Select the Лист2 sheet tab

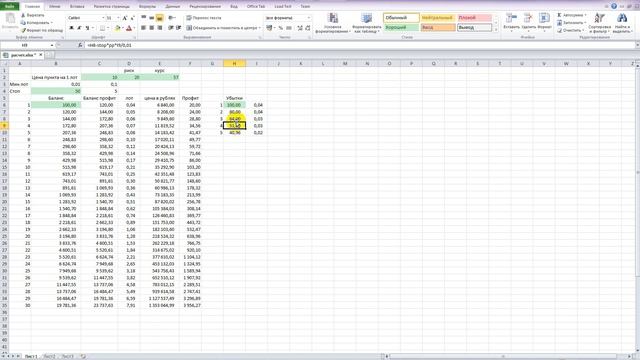click(x=49, y=356)
